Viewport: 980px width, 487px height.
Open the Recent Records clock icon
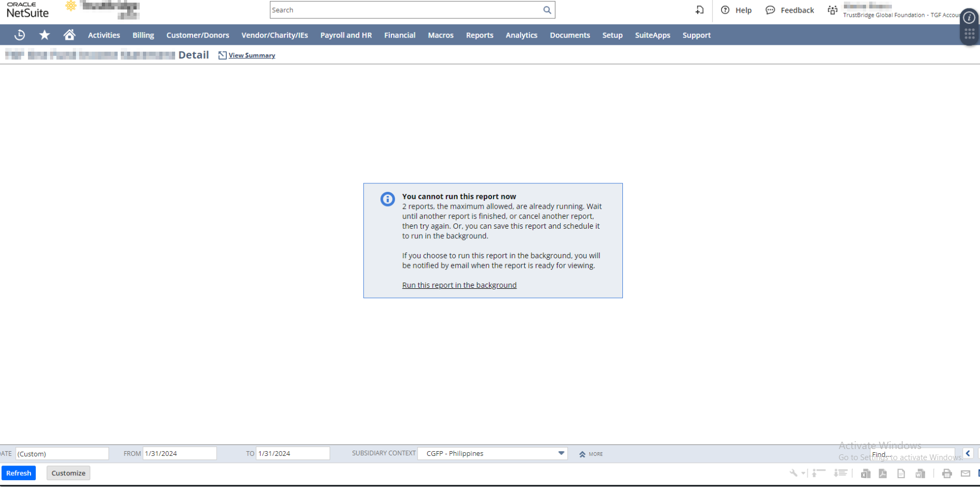20,35
